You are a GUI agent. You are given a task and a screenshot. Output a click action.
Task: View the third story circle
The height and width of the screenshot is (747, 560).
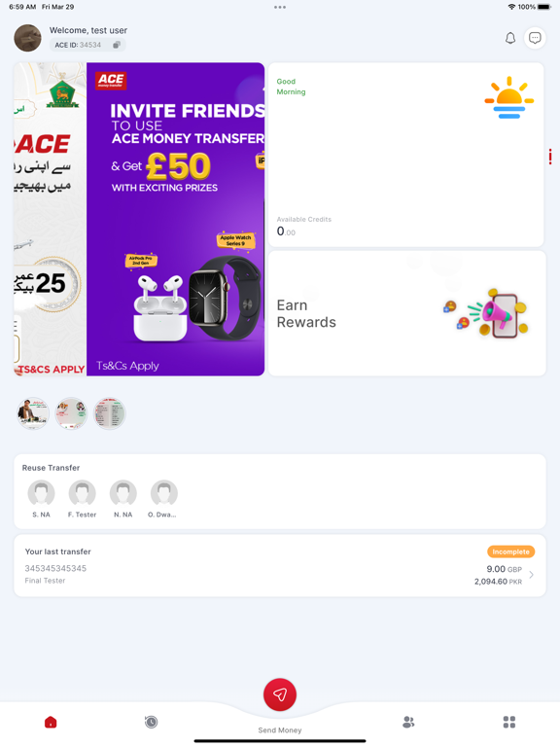tap(109, 413)
